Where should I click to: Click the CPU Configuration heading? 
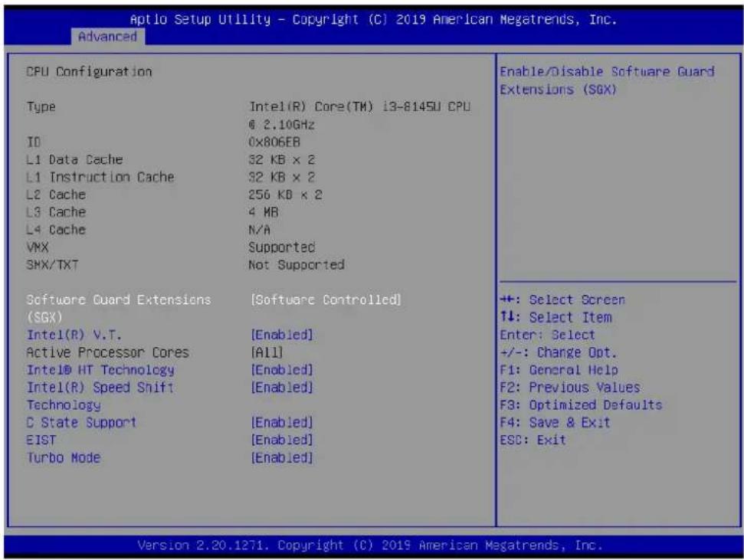[x=89, y=72]
